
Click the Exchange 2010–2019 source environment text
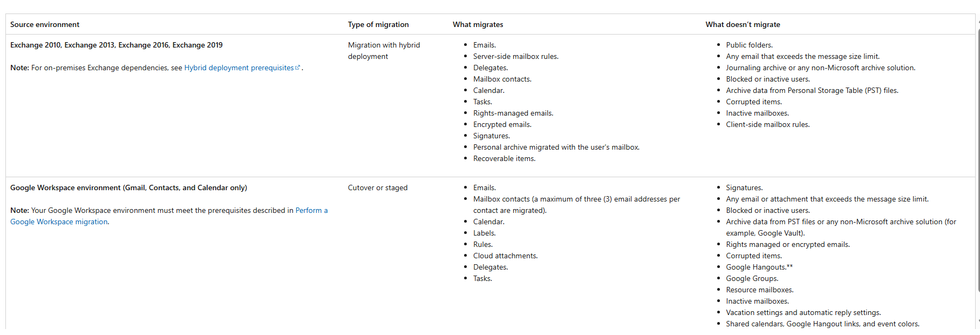coord(117,45)
